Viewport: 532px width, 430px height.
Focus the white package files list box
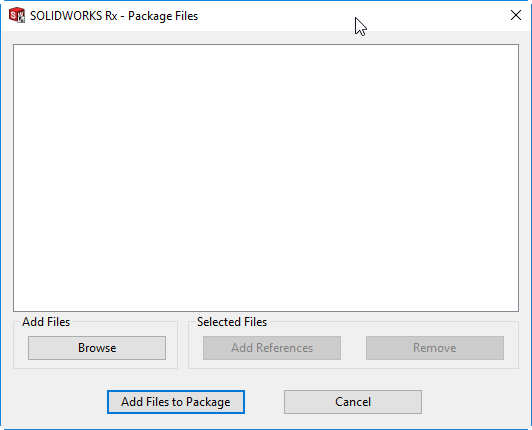tap(266, 178)
